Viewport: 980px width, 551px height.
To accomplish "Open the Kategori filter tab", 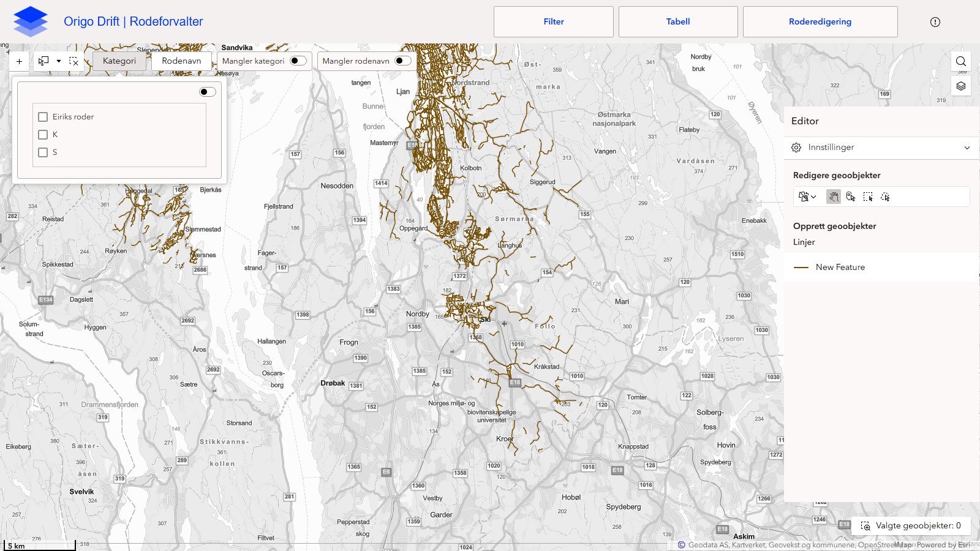I will pos(119,61).
